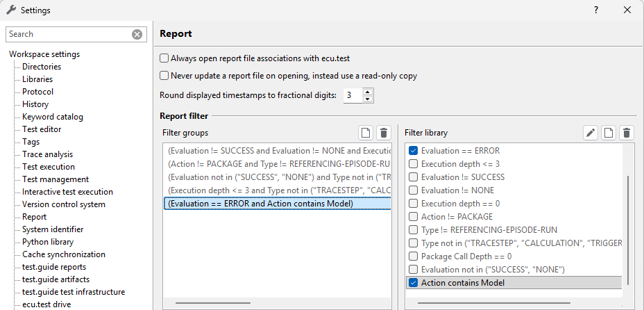
Task: Open Tags settings
Action: tap(31, 142)
